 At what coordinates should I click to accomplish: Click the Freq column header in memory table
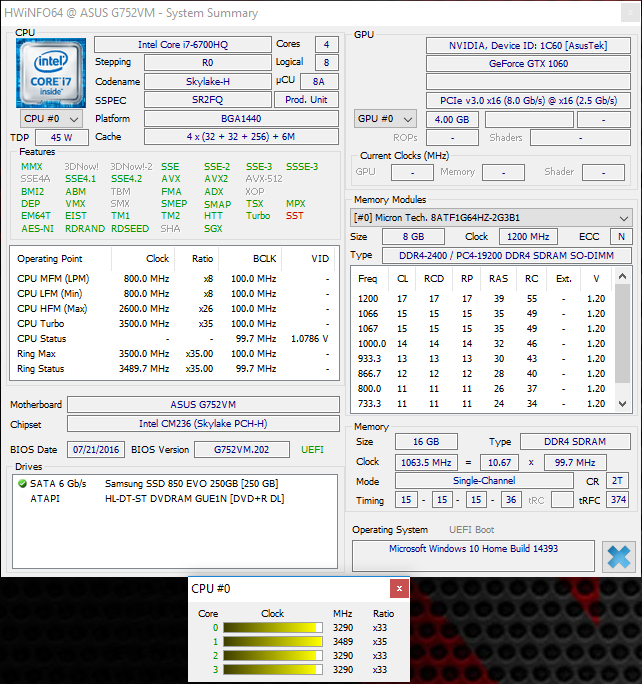368,279
